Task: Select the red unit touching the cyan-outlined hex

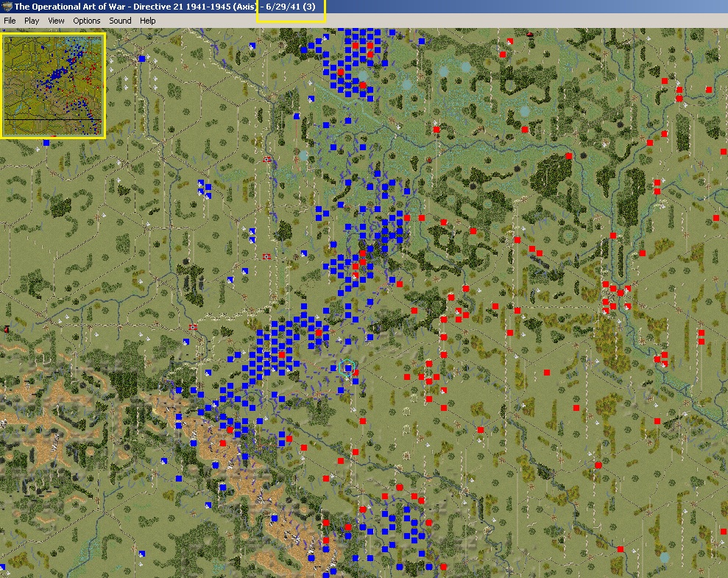Action: pyautogui.click(x=356, y=373)
